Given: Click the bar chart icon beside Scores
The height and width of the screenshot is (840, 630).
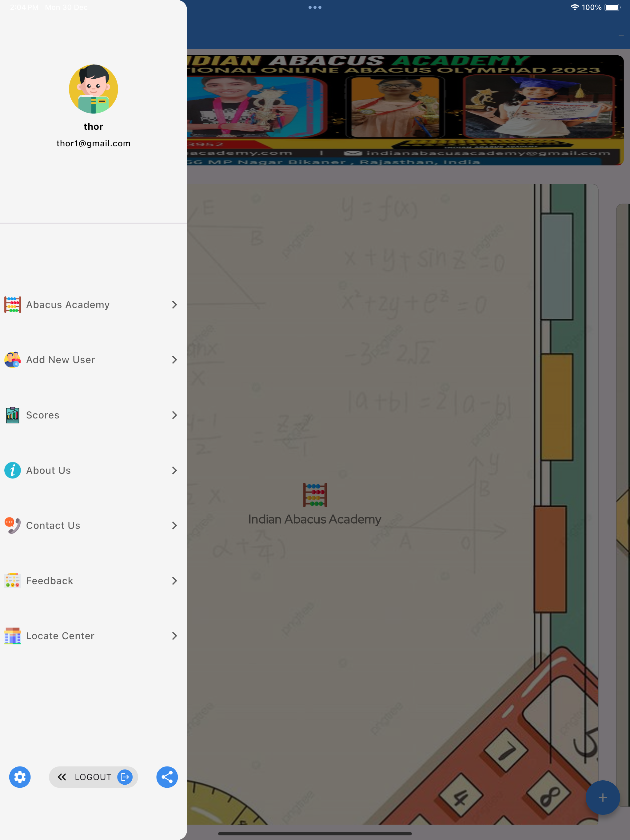Looking at the screenshot, I should [x=13, y=415].
